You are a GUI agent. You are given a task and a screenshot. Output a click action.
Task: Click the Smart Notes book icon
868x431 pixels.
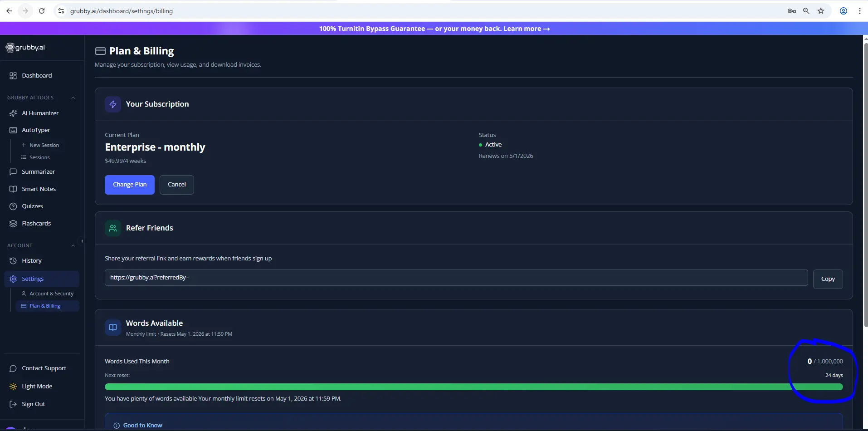tap(13, 189)
